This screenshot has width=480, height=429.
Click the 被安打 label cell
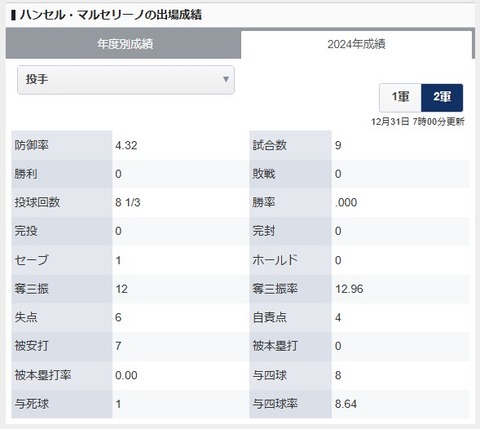(62, 346)
